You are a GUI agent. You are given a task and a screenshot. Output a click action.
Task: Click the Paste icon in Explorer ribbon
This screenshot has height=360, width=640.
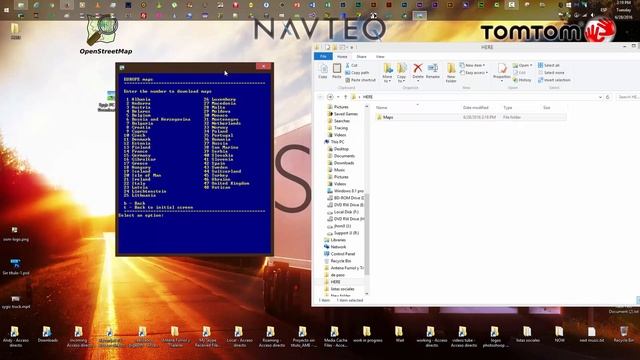337,71
